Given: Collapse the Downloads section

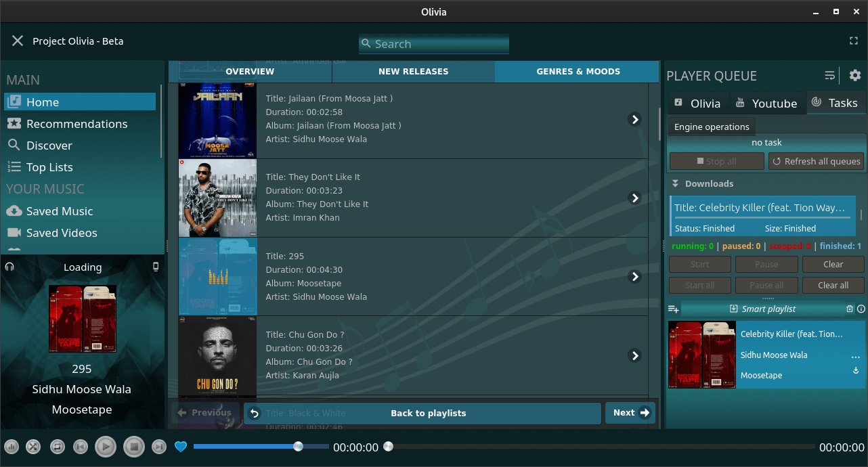Looking at the screenshot, I should click(675, 183).
